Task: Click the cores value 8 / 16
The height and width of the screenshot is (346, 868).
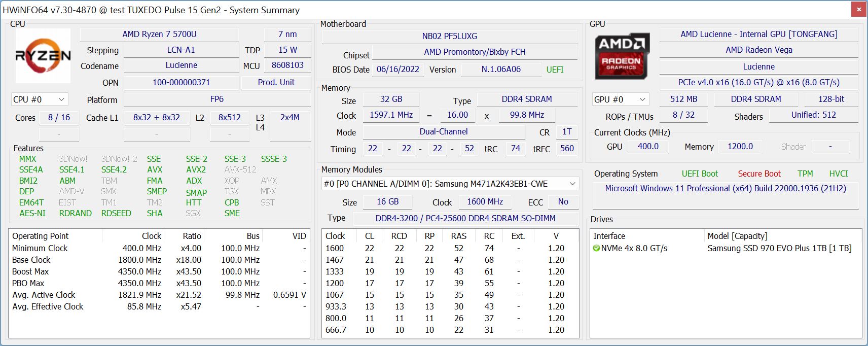Action: (x=59, y=118)
